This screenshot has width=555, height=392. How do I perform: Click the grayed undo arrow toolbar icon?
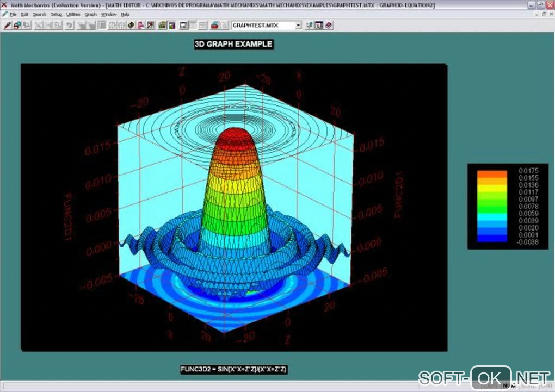(x=70, y=26)
